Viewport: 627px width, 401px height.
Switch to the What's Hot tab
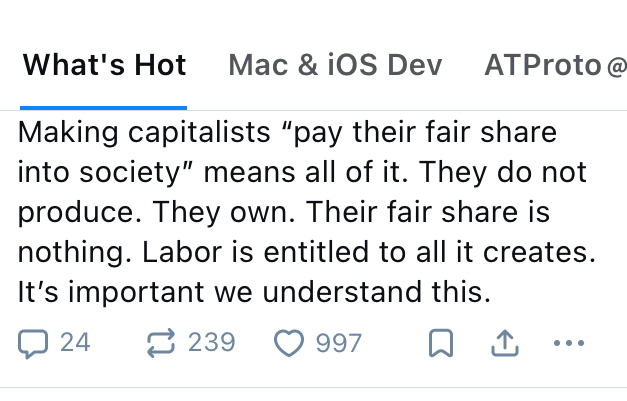tap(104, 66)
